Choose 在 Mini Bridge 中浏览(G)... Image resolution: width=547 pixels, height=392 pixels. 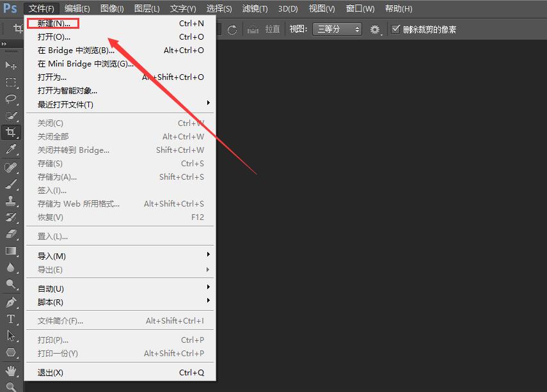point(120,64)
